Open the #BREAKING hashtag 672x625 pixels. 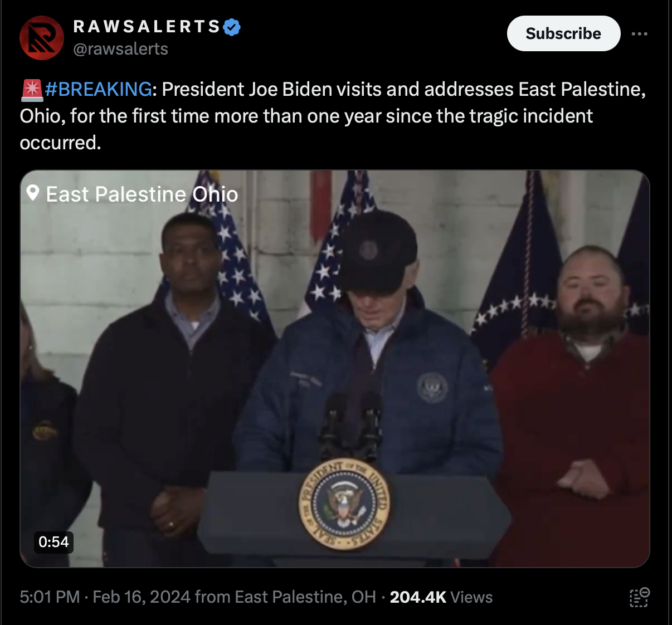[x=99, y=89]
